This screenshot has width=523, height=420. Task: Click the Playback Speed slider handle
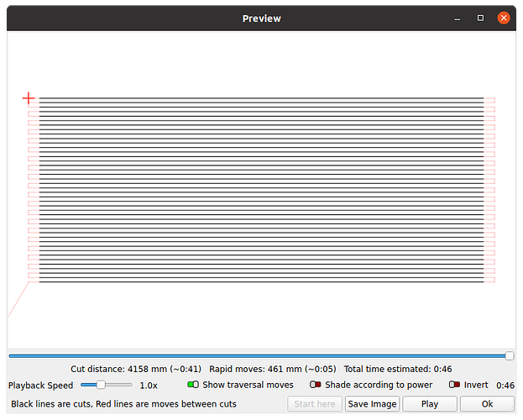pos(101,385)
